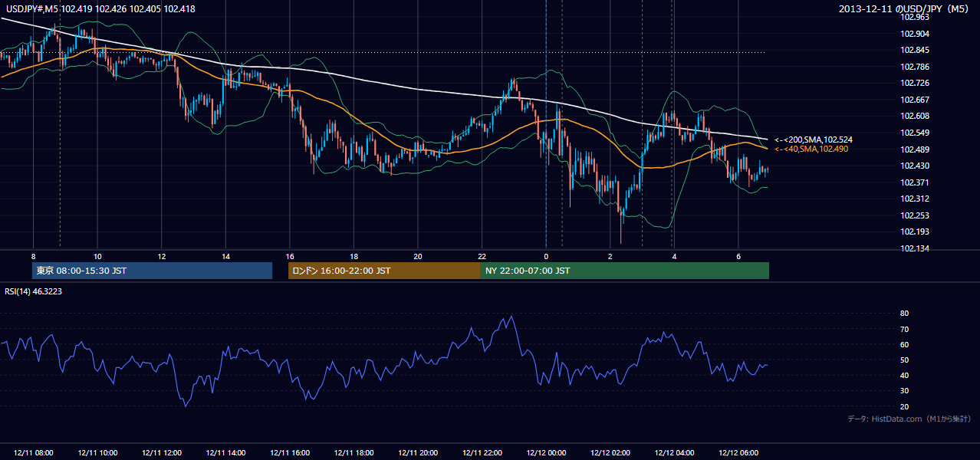Click RSI scale label 50
980x460 pixels.
(x=904, y=360)
